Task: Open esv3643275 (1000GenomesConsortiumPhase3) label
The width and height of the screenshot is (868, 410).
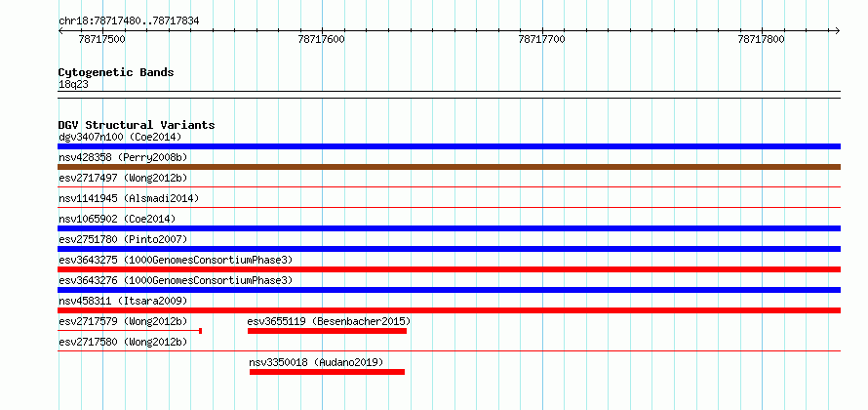Action: pyautogui.click(x=176, y=260)
